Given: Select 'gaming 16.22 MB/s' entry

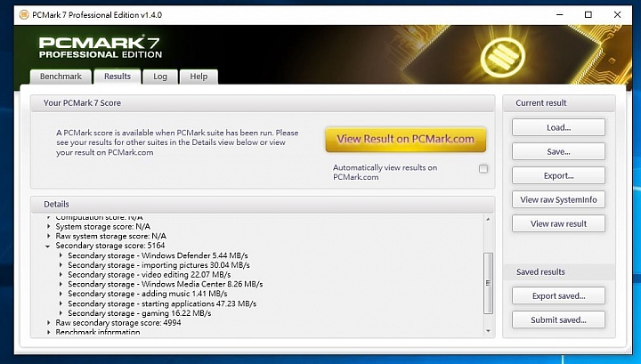Looking at the screenshot, I should point(140,313).
